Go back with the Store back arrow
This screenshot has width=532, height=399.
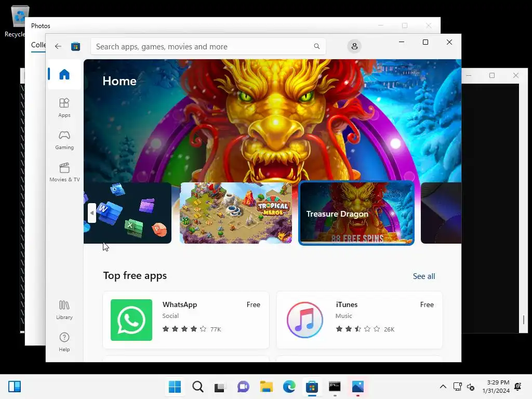tap(58, 46)
